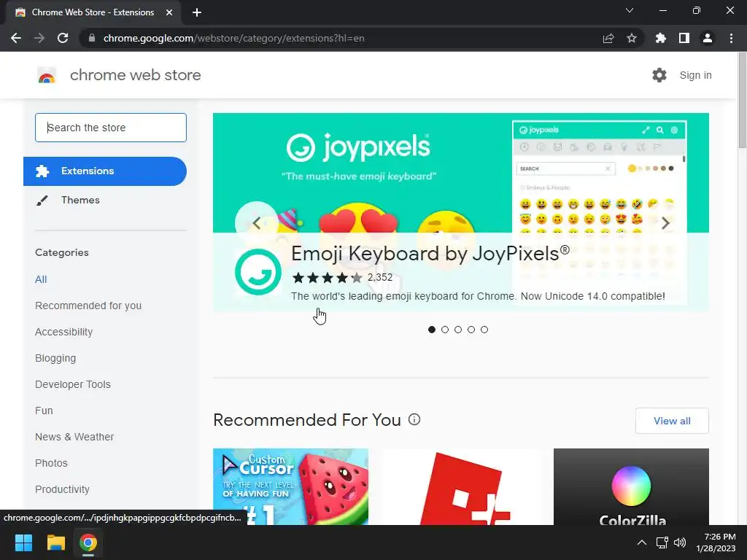Screen dimensions: 747x560
Task: Select the third carousel dot
Action: click(458, 330)
